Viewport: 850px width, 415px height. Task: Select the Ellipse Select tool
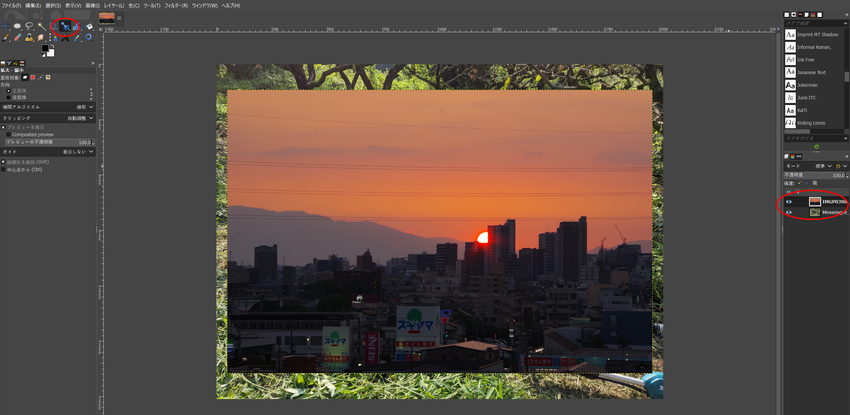coord(17,26)
